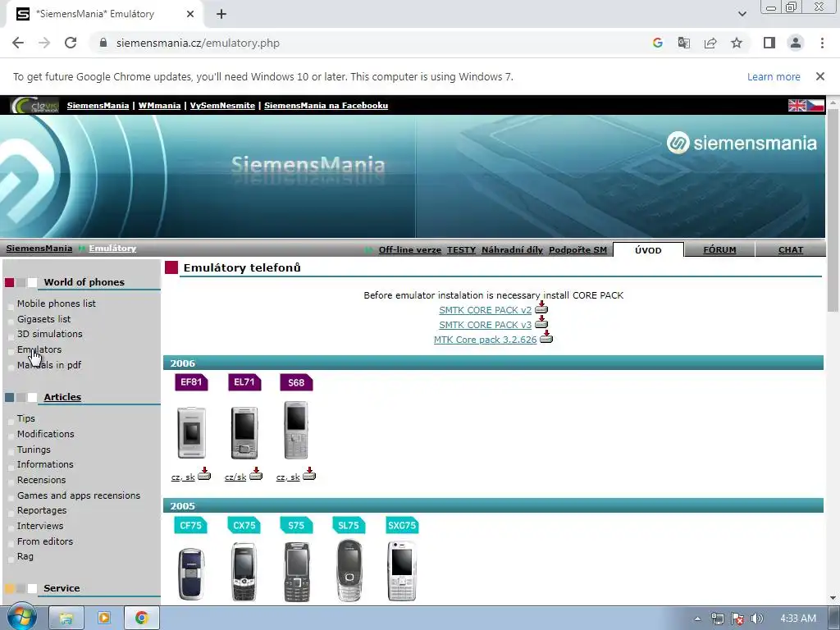Screen dimensions: 840x630
Task: Open the Chrome three-dot menu
Action: (822, 43)
